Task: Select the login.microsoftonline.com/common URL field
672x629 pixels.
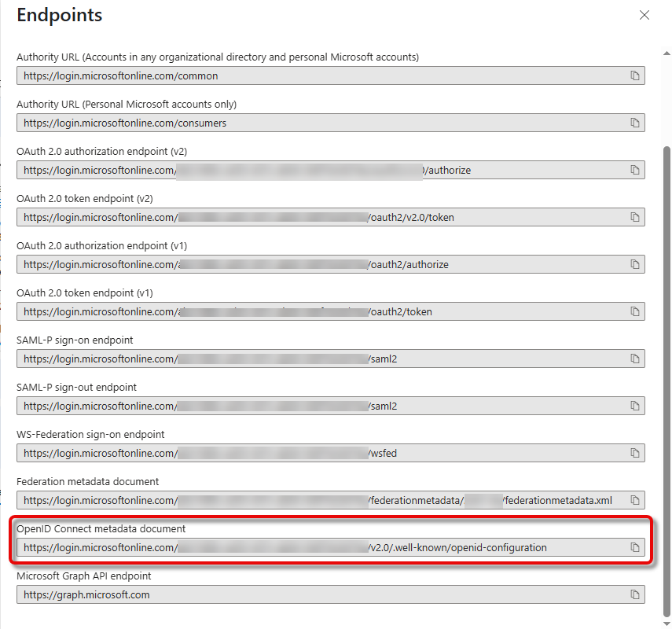Action: (314, 76)
